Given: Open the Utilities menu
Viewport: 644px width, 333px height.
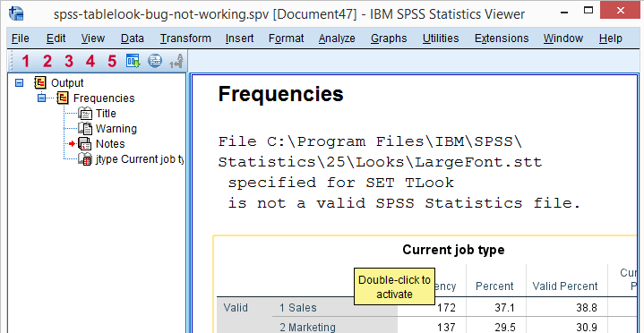Looking at the screenshot, I should (441, 38).
